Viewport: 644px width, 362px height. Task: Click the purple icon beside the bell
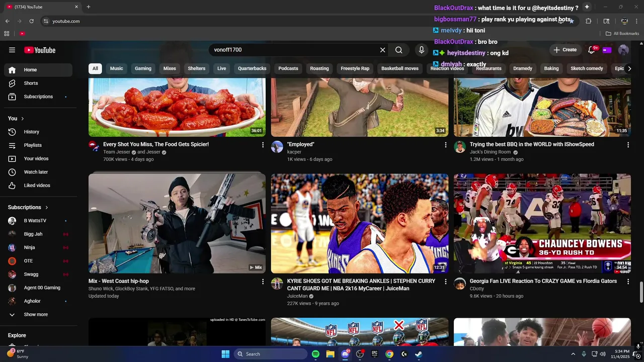point(607,50)
